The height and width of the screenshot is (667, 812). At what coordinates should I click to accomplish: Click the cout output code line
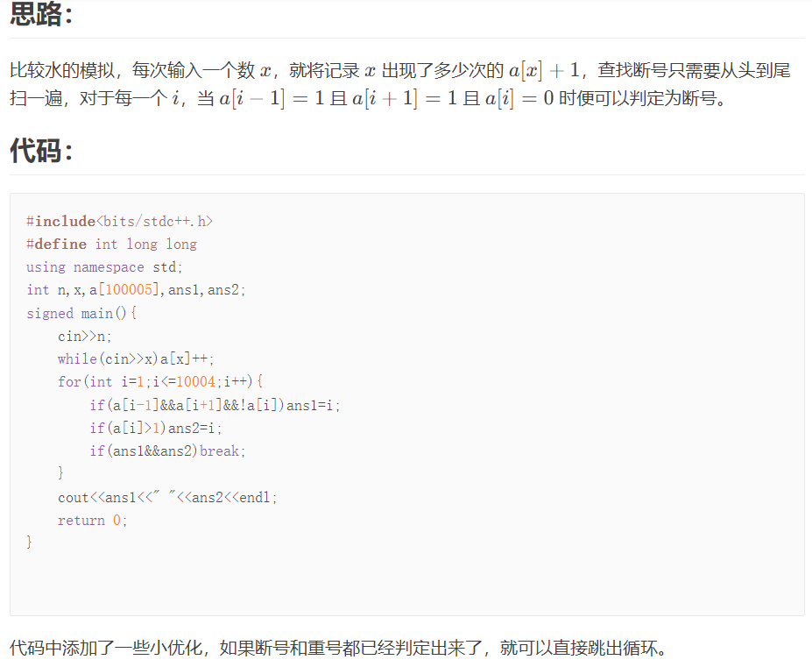pos(168,498)
